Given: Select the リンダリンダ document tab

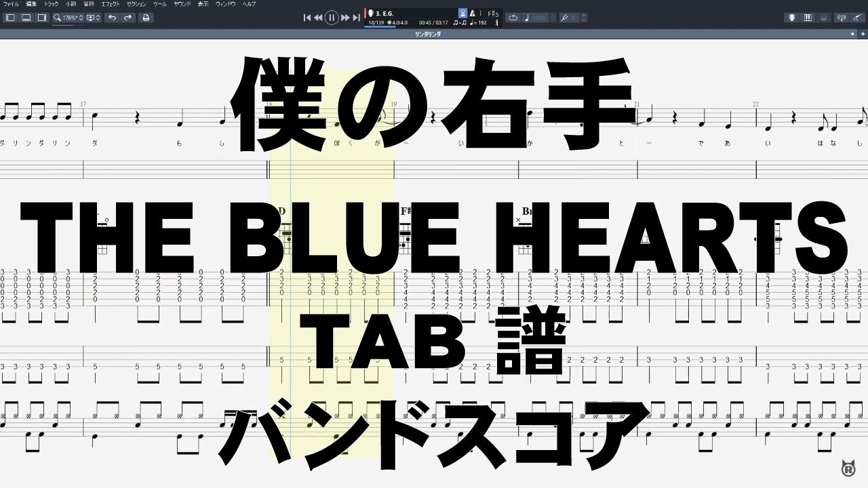Looking at the screenshot, I should point(429,34).
